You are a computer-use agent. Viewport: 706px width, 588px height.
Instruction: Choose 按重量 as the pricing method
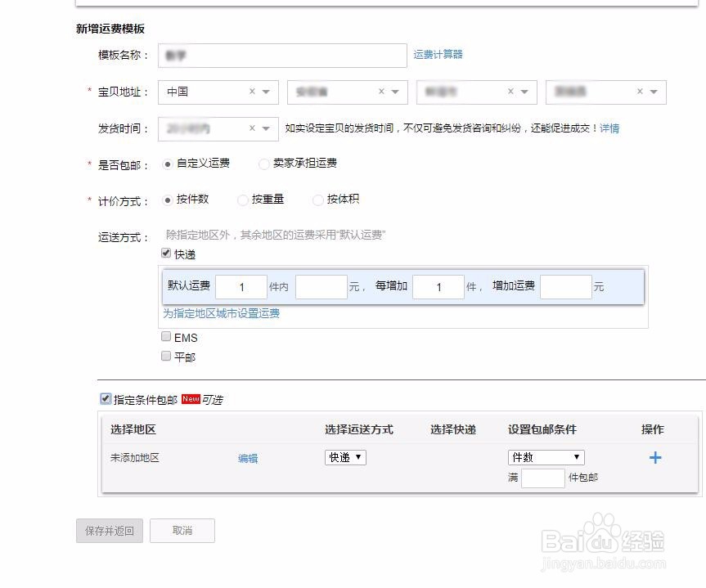coord(243,200)
